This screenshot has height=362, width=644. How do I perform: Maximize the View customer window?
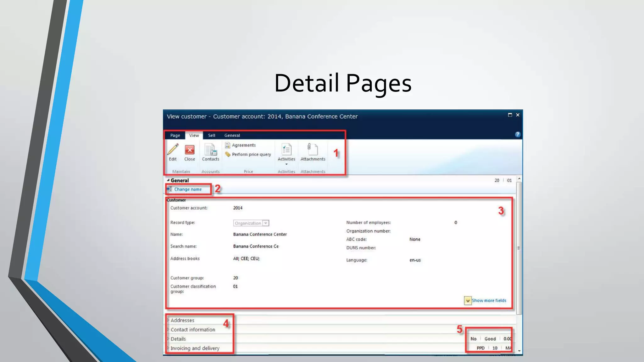tap(510, 115)
